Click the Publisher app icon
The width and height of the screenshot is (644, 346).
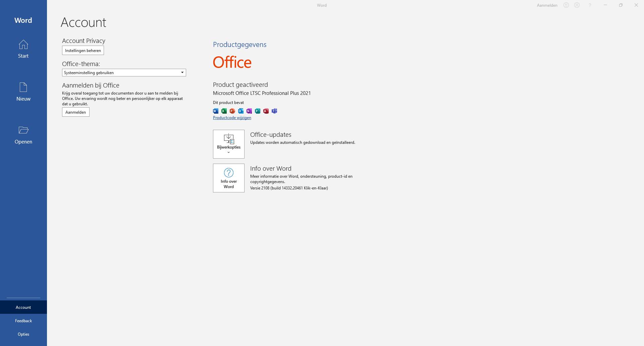[258, 111]
